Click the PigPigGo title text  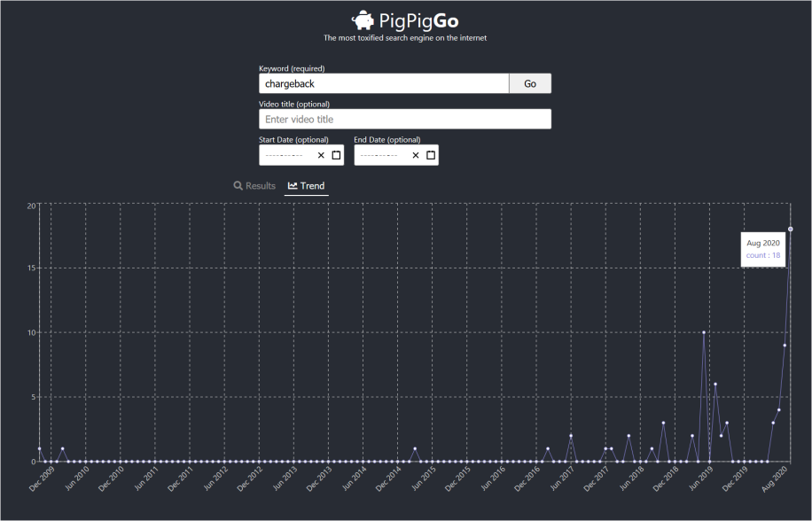pyautogui.click(x=418, y=20)
